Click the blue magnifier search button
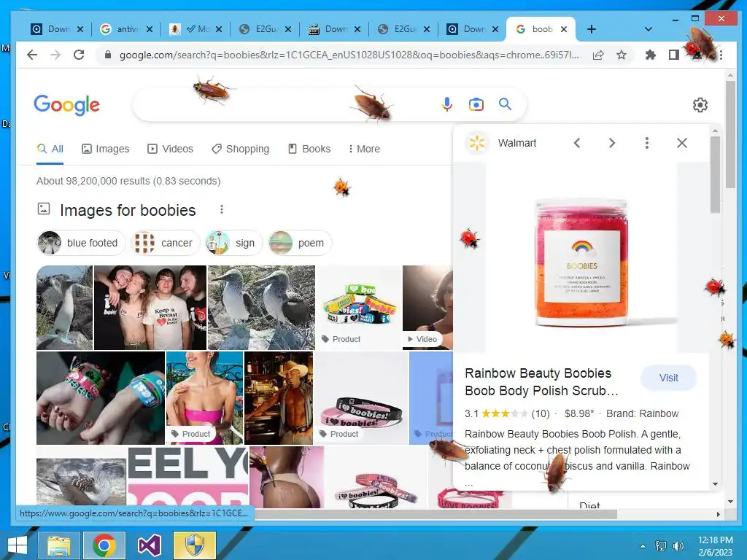Image resolution: width=747 pixels, height=560 pixels. [505, 104]
